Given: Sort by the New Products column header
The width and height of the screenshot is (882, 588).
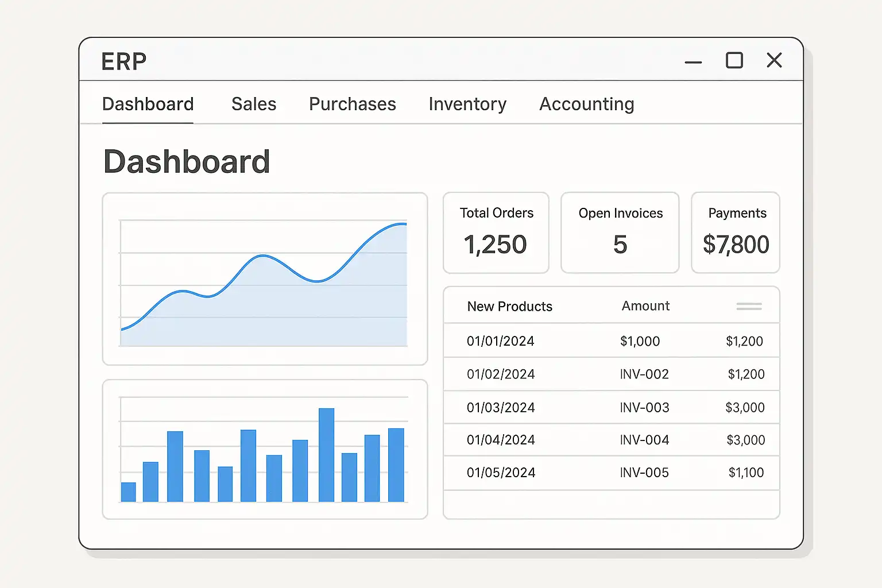Looking at the screenshot, I should pos(509,307).
